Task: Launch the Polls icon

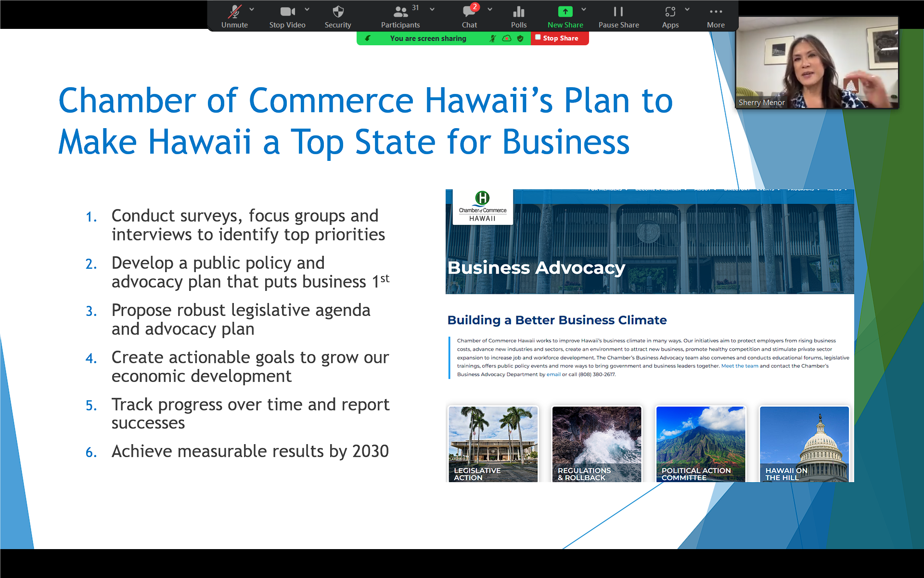Action: click(x=519, y=16)
